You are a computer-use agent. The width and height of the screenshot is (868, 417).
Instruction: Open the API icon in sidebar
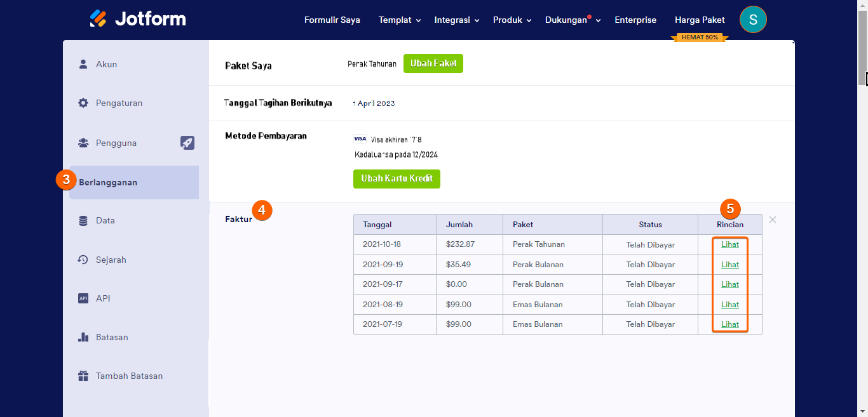pos(83,298)
